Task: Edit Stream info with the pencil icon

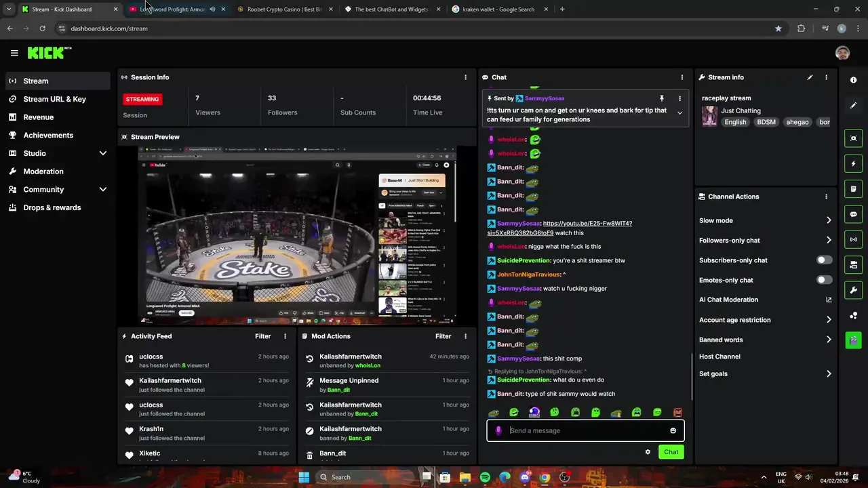Action: tap(810, 77)
